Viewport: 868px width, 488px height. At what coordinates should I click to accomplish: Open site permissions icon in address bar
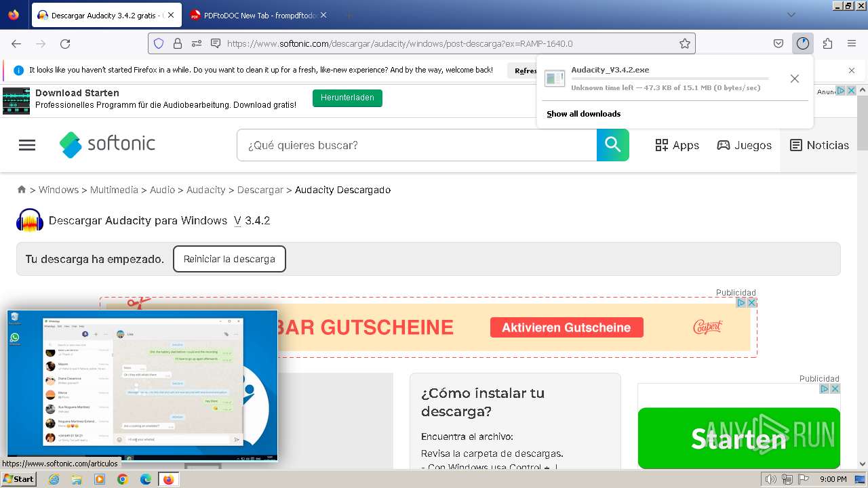(x=197, y=43)
